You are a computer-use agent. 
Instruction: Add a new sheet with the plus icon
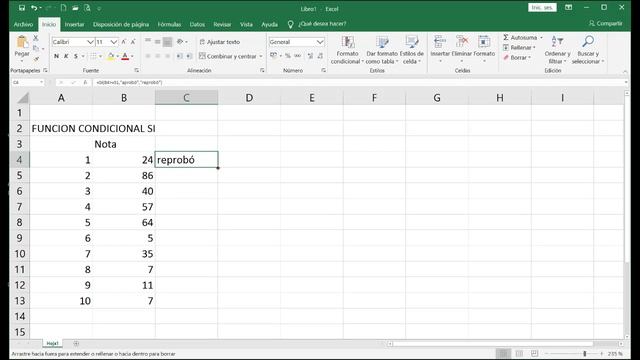click(76, 343)
